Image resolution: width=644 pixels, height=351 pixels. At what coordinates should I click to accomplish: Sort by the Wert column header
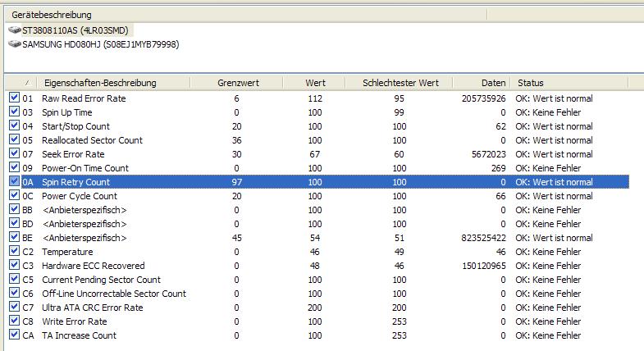coord(314,83)
